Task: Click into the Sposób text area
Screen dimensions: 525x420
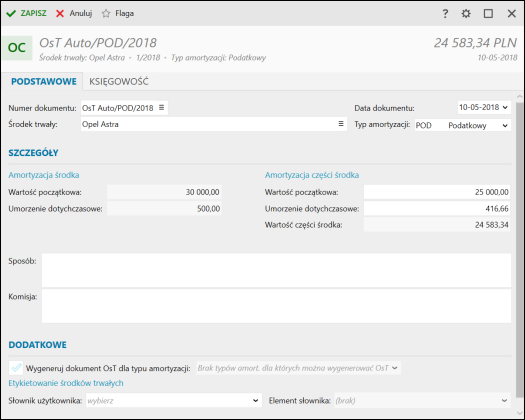Action: coord(276,270)
